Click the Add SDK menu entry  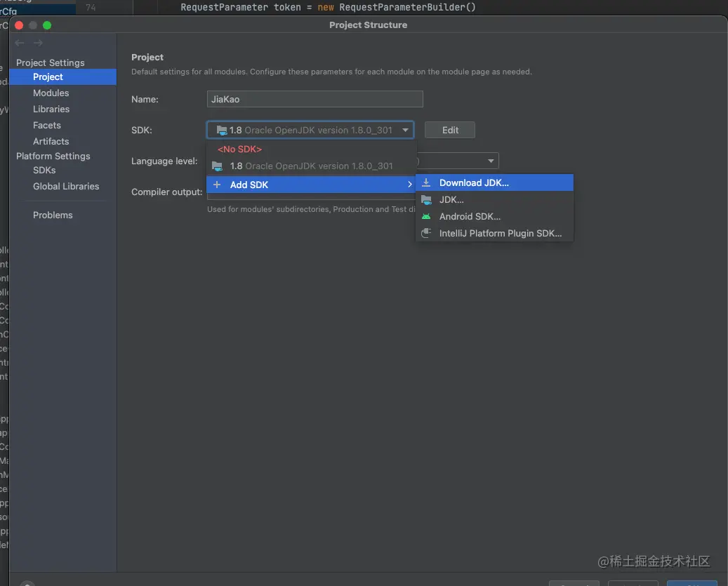click(x=312, y=185)
